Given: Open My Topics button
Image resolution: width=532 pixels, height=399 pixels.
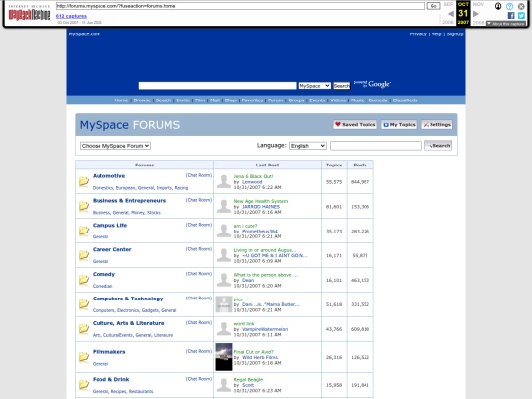Looking at the screenshot, I should [399, 124].
